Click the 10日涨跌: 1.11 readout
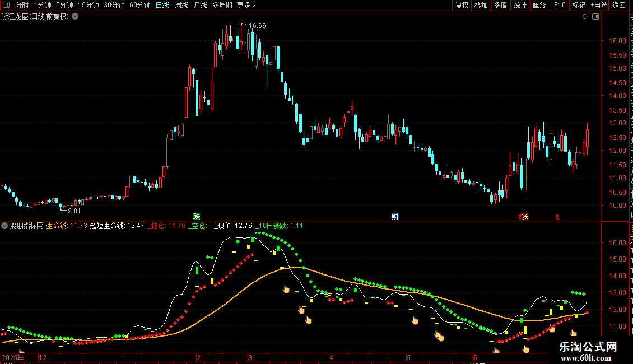633x364 pixels. (279, 226)
